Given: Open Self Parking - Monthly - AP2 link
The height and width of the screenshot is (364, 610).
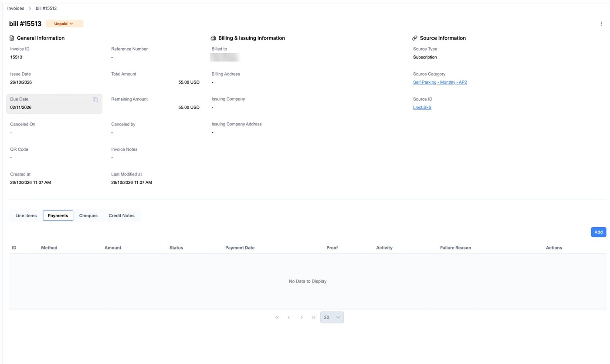Looking at the screenshot, I should (x=440, y=82).
